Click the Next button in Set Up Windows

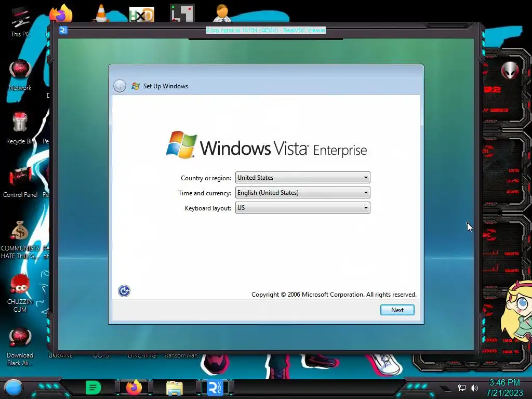click(397, 310)
